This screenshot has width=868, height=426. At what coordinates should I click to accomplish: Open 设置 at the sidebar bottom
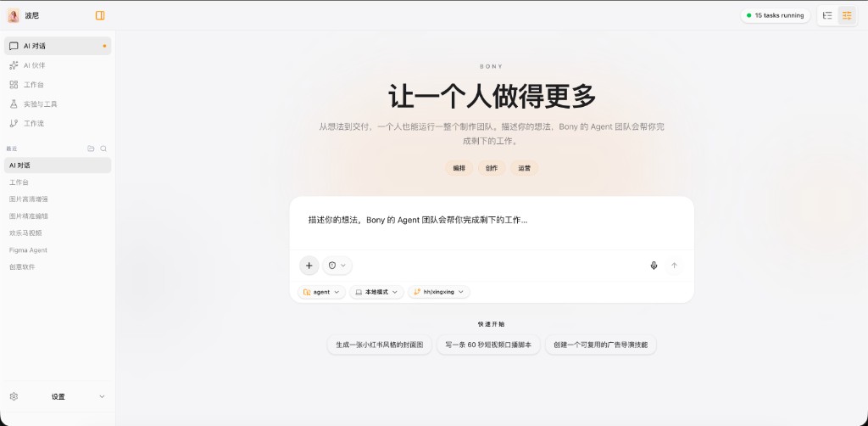click(x=58, y=396)
